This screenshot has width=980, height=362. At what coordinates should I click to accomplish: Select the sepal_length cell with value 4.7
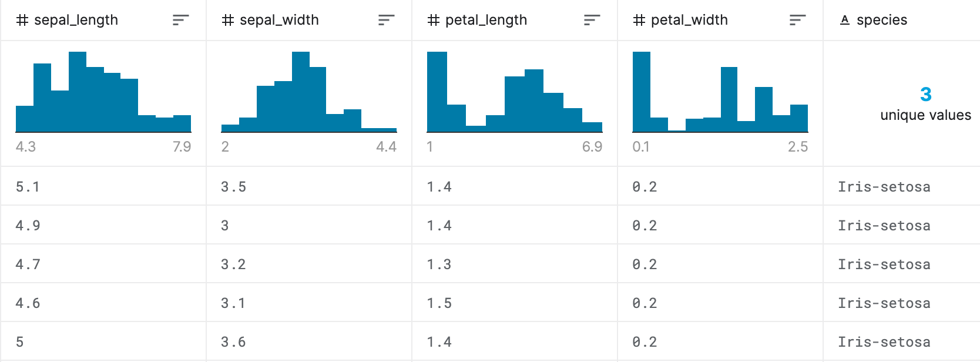pyautogui.click(x=103, y=264)
